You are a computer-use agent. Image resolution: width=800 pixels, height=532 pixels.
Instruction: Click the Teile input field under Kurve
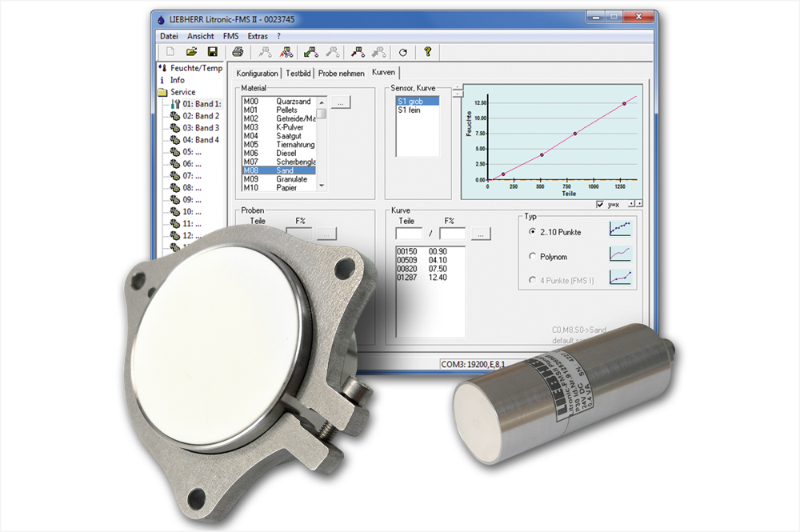[409, 234]
